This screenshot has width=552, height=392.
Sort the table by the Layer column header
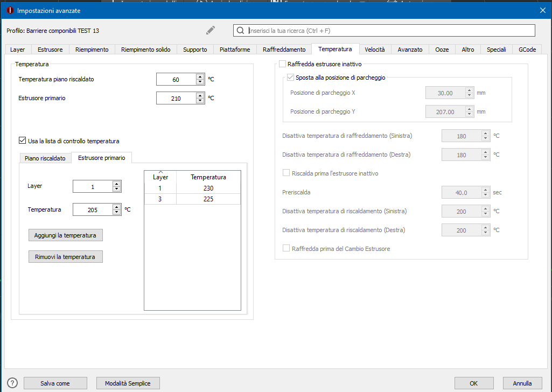(x=160, y=177)
